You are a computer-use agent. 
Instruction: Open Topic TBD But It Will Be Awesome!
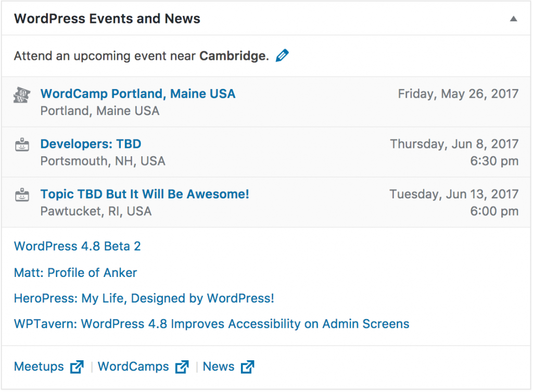[x=145, y=194]
